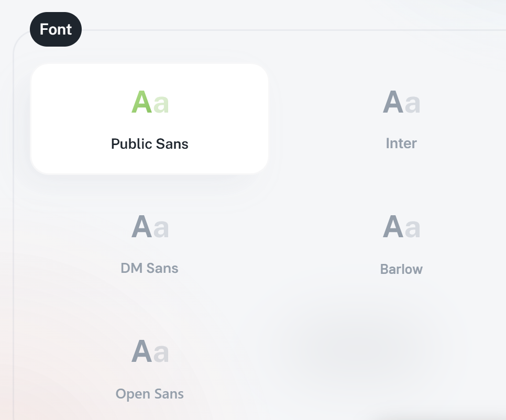Image resolution: width=506 pixels, height=420 pixels.
Task: Click the uppercase A preview above Open Sans
Action: pyautogui.click(x=141, y=351)
